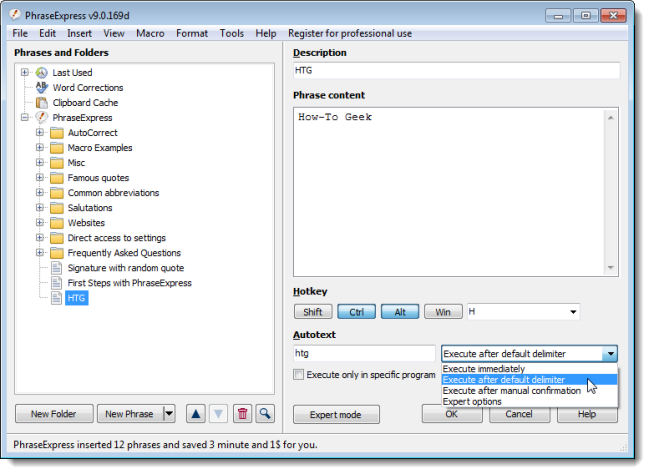Open the Help menu

tap(266, 34)
